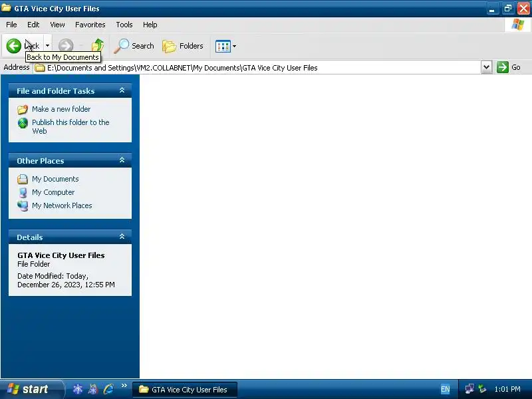Screen dimensions: 532x399
Task: Click the My Network Places icon
Action: [23, 205]
